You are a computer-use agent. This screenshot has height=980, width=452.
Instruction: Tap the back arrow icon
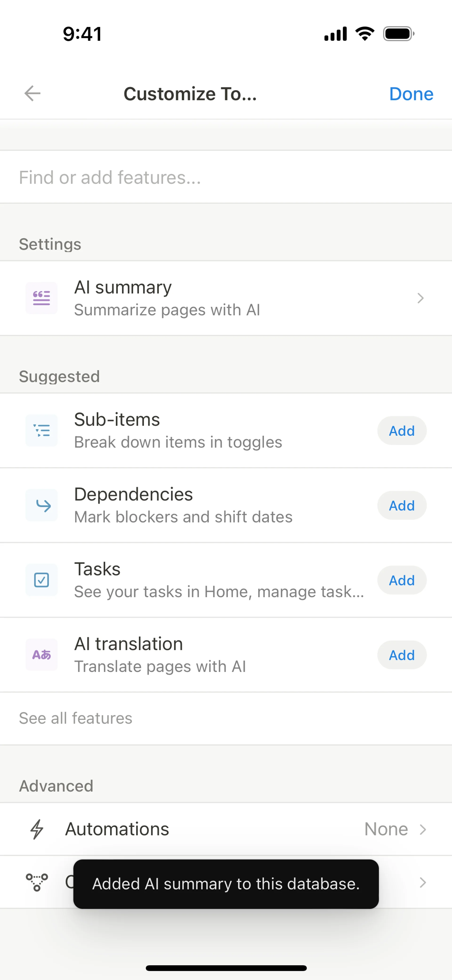coord(32,93)
